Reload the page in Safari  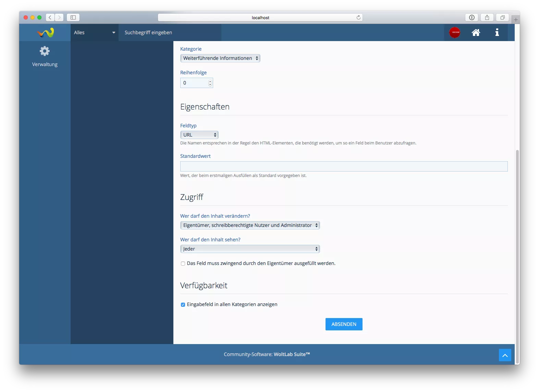(358, 17)
